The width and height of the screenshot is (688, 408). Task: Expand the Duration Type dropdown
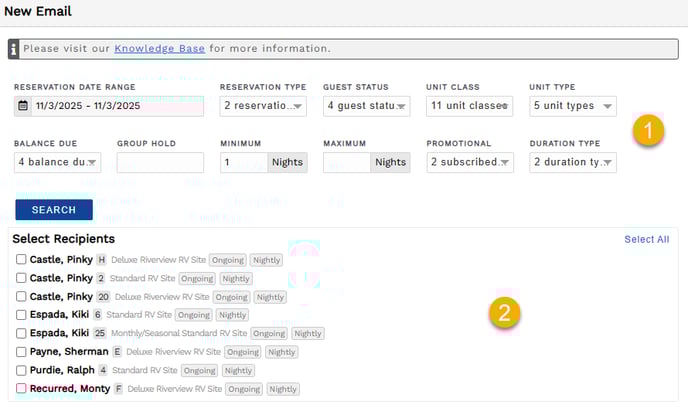click(x=573, y=162)
